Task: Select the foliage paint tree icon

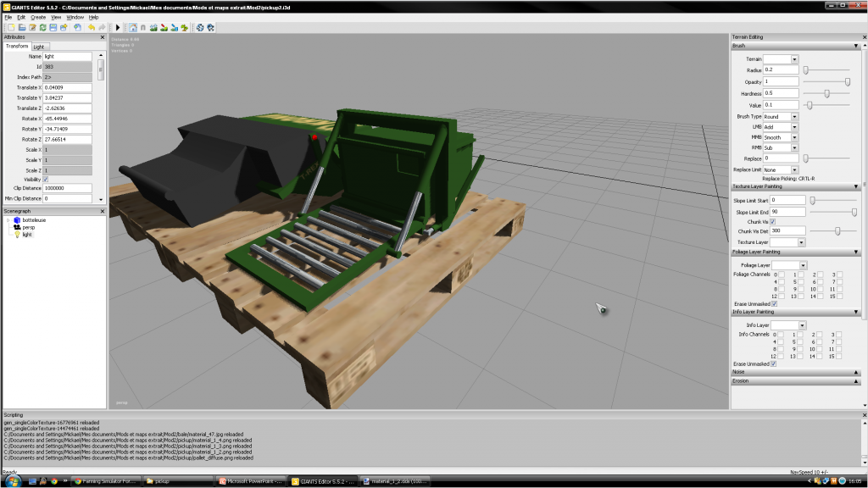Action: click(x=184, y=27)
